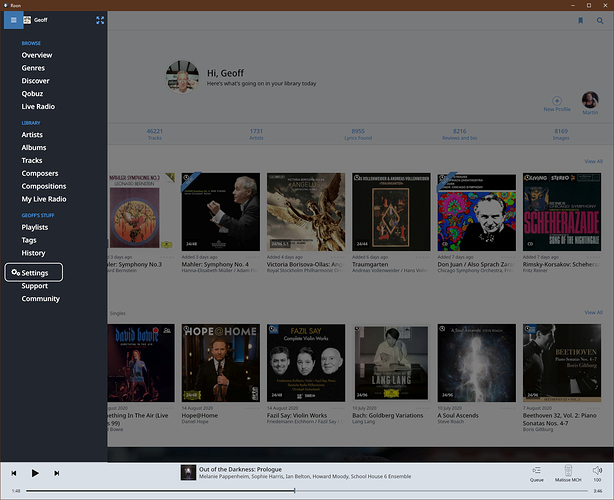614x500 pixels.
Task: Open Don Juan / Also Sprach Zarathustra cover
Action: (x=477, y=212)
